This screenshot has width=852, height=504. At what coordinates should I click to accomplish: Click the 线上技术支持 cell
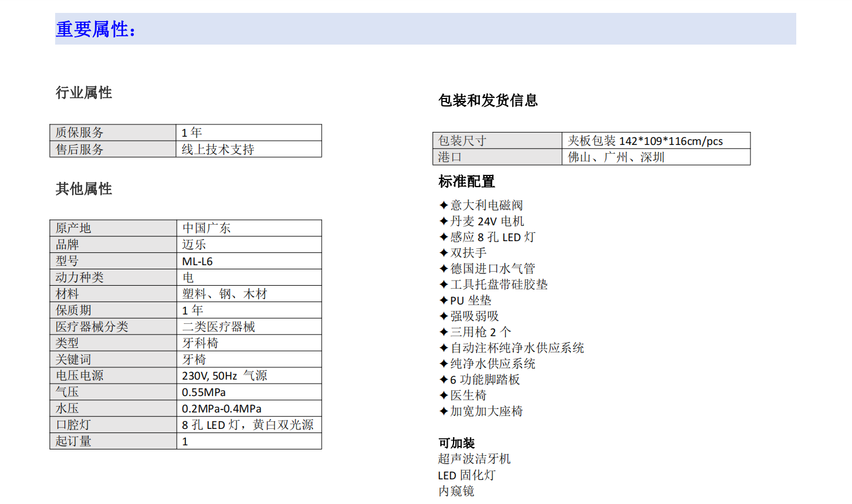coord(249,149)
